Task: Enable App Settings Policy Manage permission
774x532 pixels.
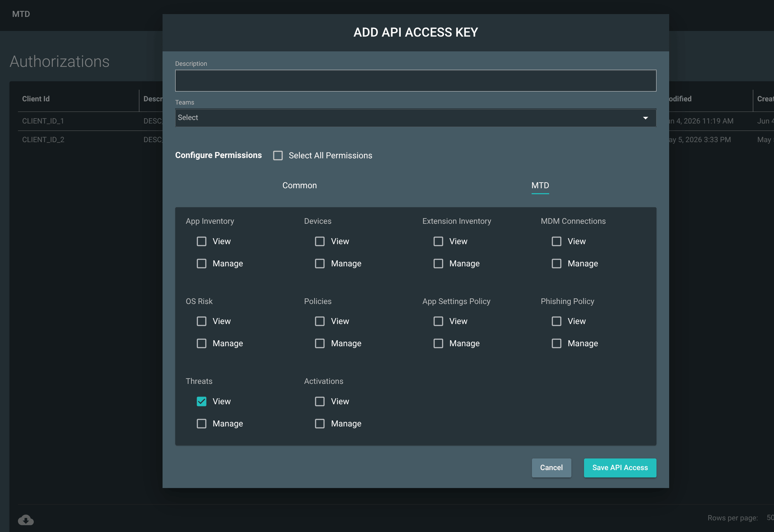Action: coord(438,343)
